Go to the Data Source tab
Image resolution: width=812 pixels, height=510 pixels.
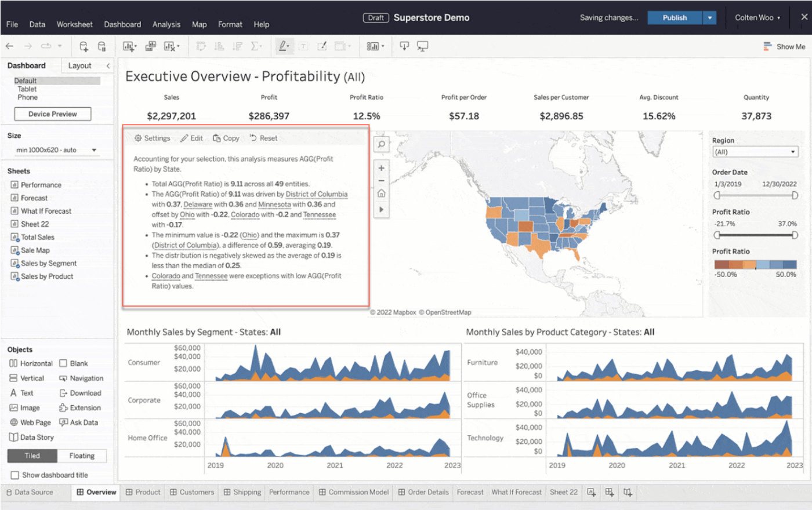click(x=30, y=492)
